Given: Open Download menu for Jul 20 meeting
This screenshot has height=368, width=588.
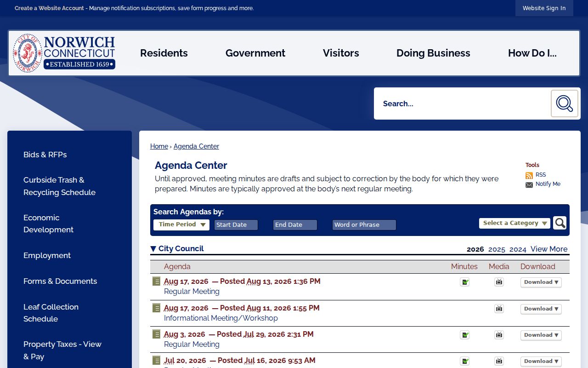Looking at the screenshot, I should pos(541,362).
